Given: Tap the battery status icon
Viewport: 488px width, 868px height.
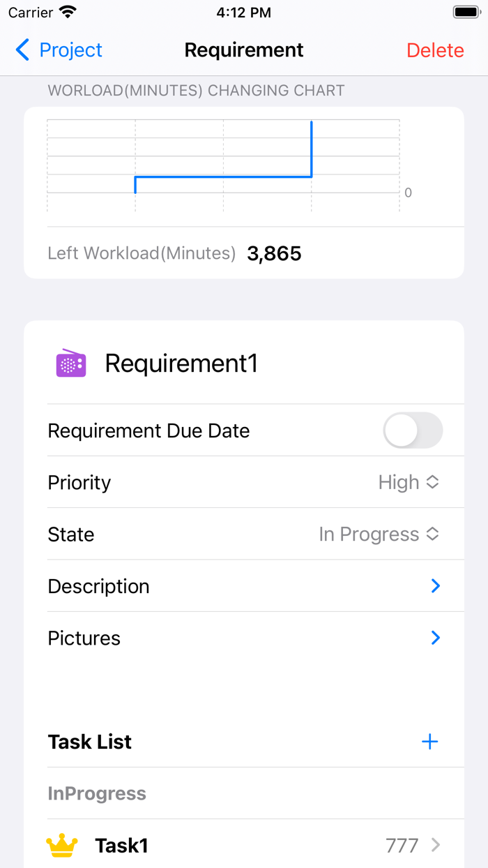Looking at the screenshot, I should pyautogui.click(x=465, y=13).
